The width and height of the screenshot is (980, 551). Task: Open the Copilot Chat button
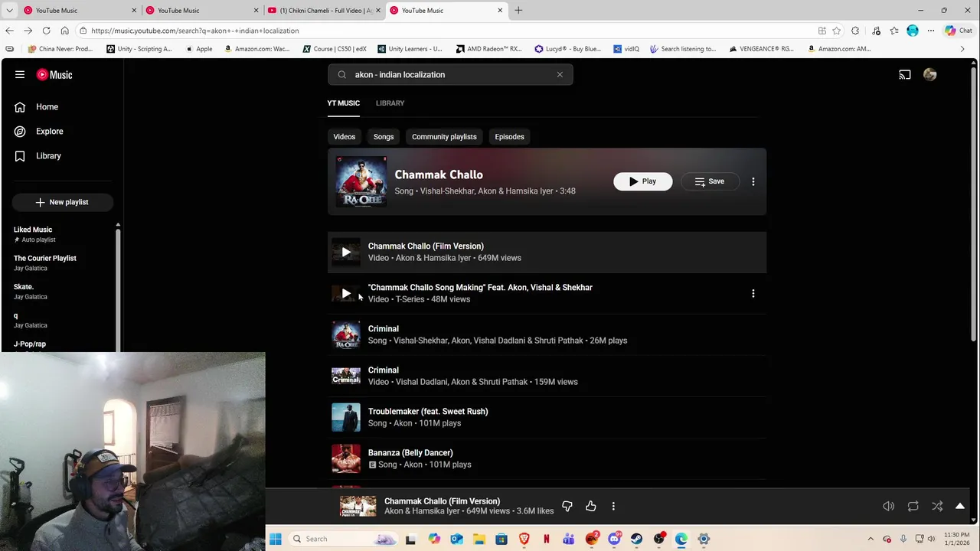[x=959, y=31]
